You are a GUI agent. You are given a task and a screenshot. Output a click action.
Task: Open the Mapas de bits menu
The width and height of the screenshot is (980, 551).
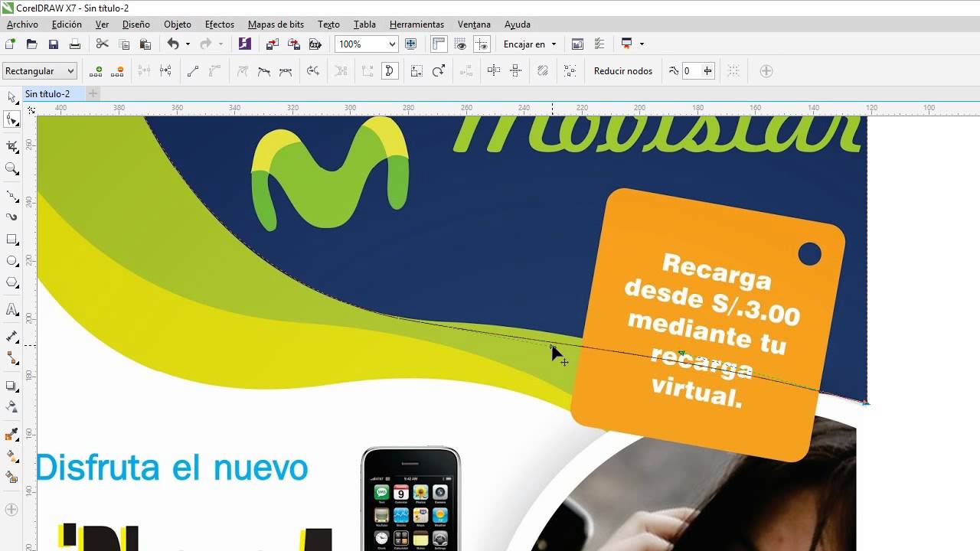[x=276, y=24]
